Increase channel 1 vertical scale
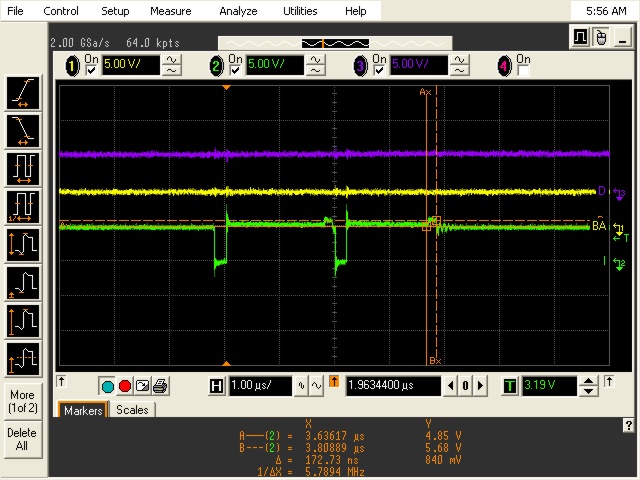This screenshot has height=480, width=640. pos(172,60)
